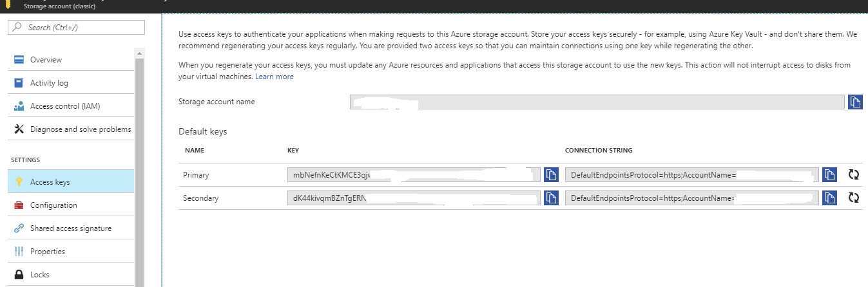Copy the Primary key value

click(551, 175)
